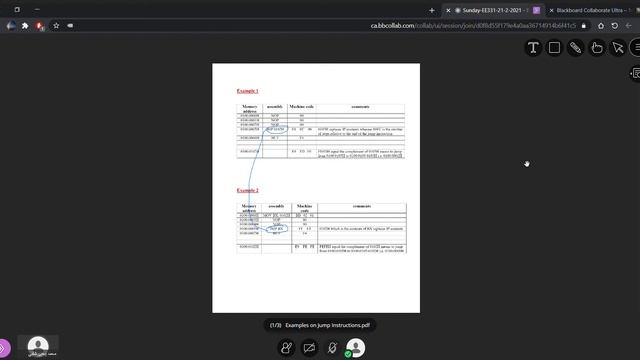This screenshot has width=640, height=360.
Task: Click the camera indicator in address bar
Action: coord(70,26)
